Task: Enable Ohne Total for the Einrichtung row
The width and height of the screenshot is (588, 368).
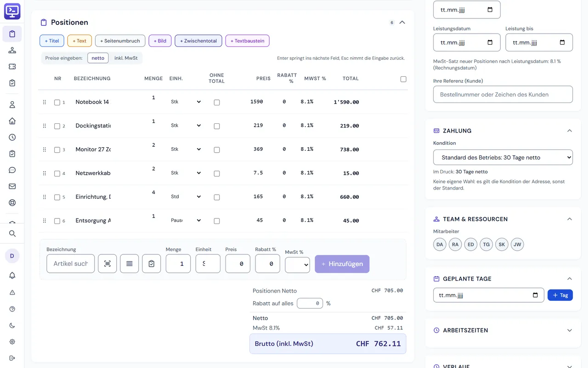Action: tap(217, 197)
